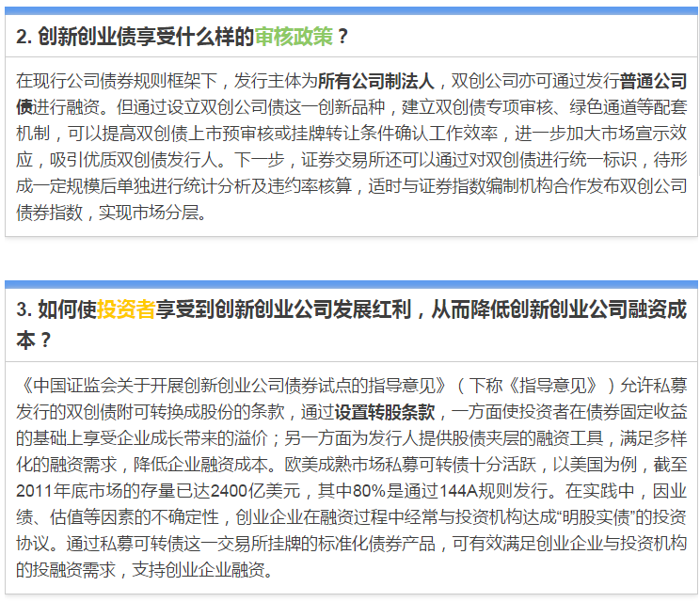The width and height of the screenshot is (700, 602).
Task: Click the text '协议。通过私募可转债这一交易所挂牌'
Action: (158, 544)
